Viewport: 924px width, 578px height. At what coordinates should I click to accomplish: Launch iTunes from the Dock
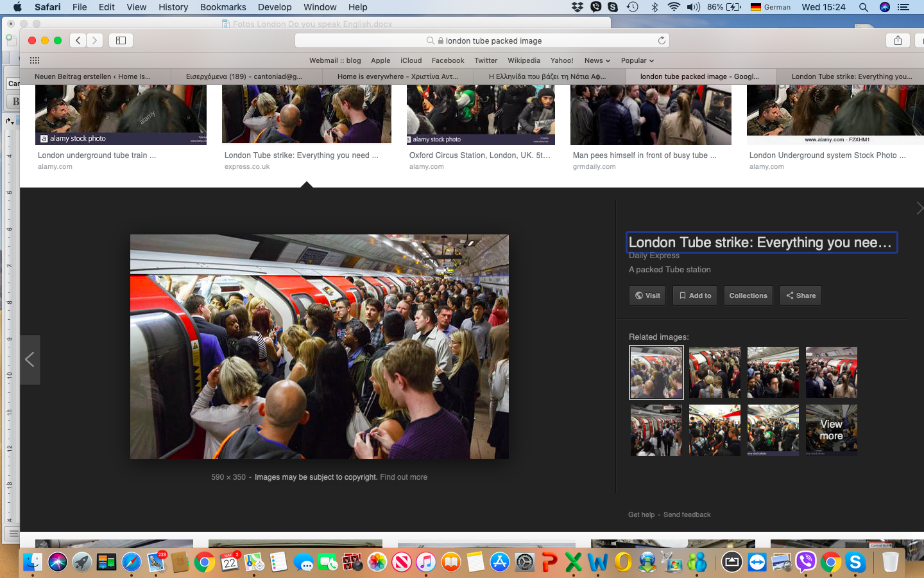(x=426, y=563)
